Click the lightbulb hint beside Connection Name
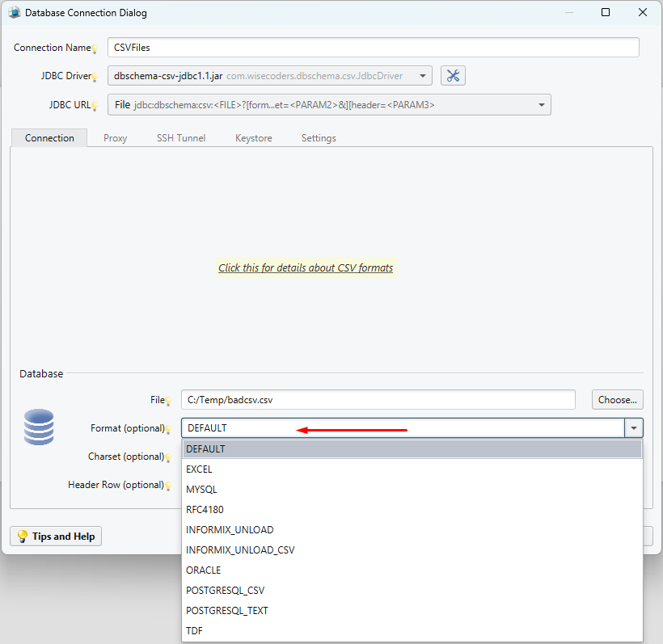Image resolution: width=663 pixels, height=644 pixels. tap(95, 48)
